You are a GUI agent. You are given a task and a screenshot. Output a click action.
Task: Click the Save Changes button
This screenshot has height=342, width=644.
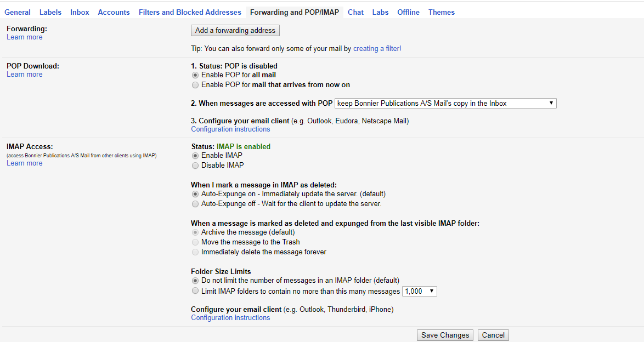click(x=444, y=335)
